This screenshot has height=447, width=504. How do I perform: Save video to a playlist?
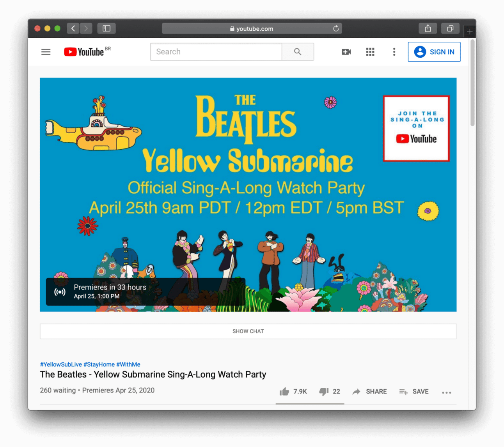(414, 392)
